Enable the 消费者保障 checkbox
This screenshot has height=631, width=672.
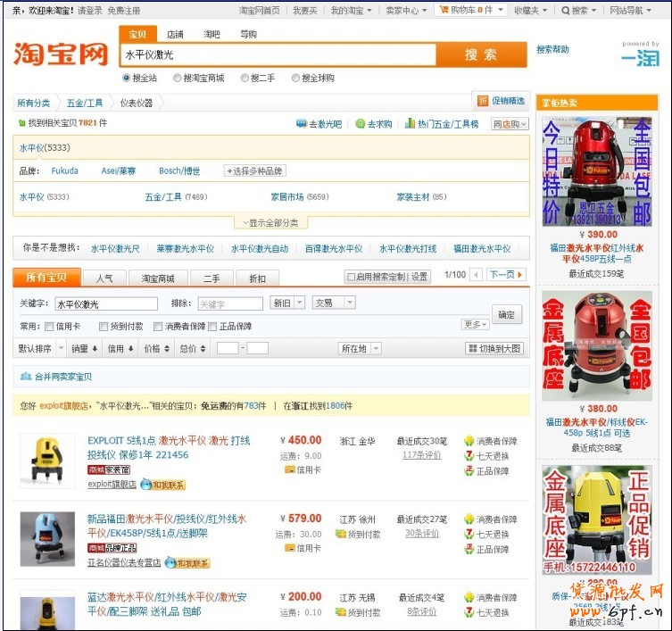pyautogui.click(x=158, y=327)
